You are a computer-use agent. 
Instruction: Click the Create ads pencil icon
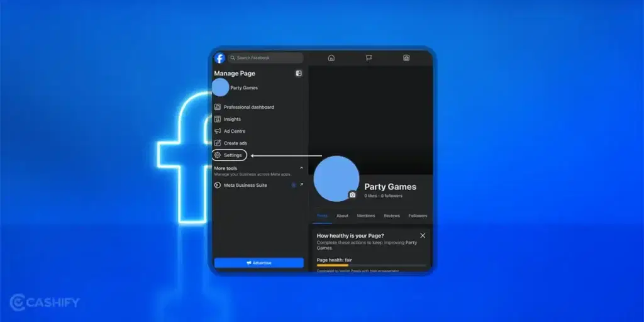click(x=217, y=143)
